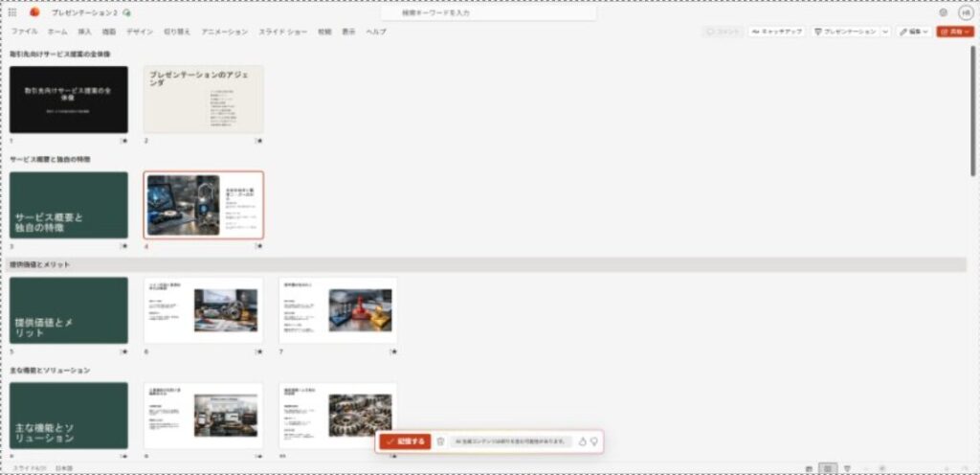This screenshot has height=475, width=980.
Task: Click the 記憶する keep button
Action: tap(405, 441)
